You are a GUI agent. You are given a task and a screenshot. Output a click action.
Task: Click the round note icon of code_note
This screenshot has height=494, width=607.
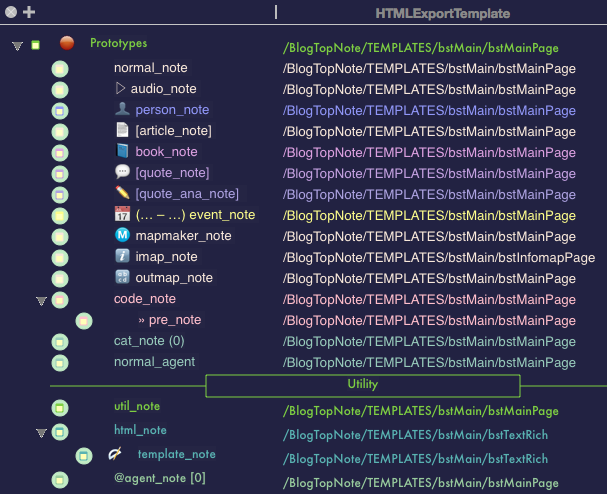[x=60, y=300]
